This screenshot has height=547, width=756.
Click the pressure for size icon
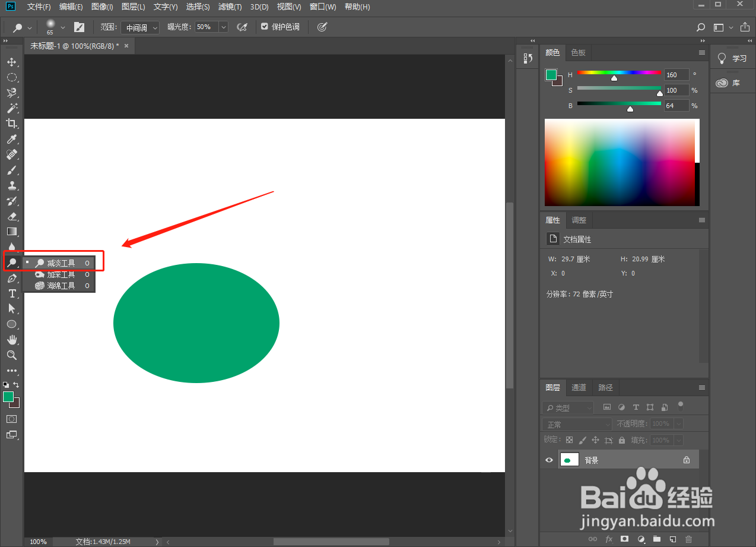(x=322, y=27)
